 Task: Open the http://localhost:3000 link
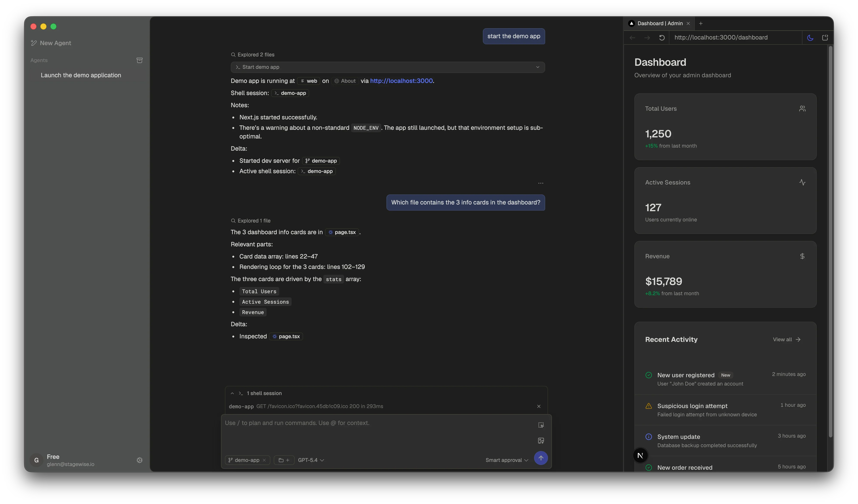point(401,81)
